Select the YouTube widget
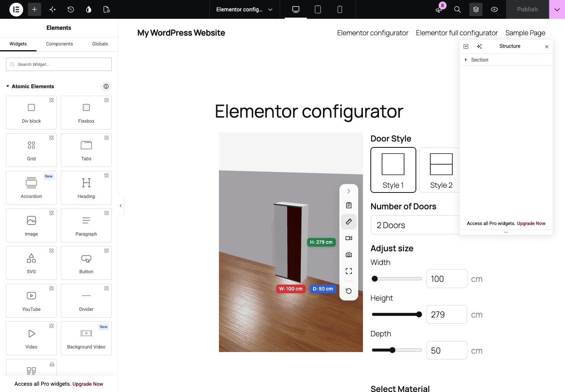The height and width of the screenshot is (392, 565). point(31,301)
